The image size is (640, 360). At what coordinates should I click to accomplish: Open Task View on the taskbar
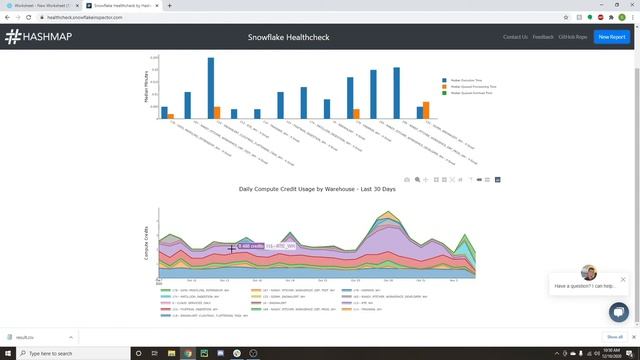pyautogui.click(x=155, y=353)
